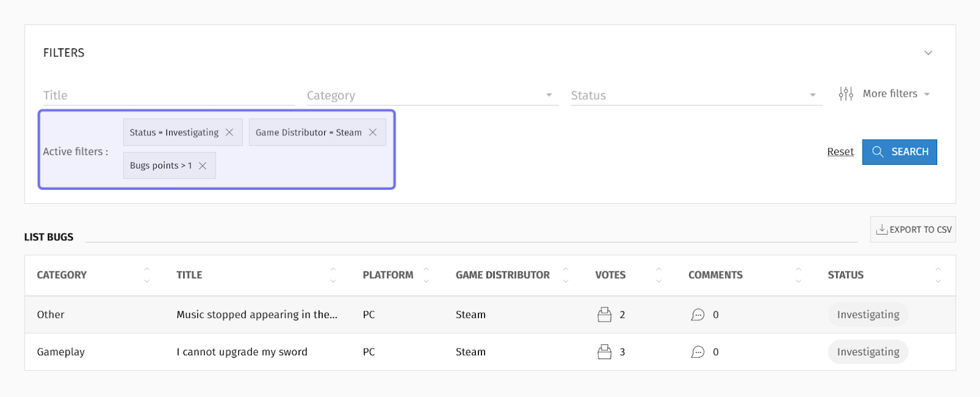The width and height of the screenshot is (980, 397).
Task: Click the 'Game Distributor = Steam' chip label
Action: [309, 132]
